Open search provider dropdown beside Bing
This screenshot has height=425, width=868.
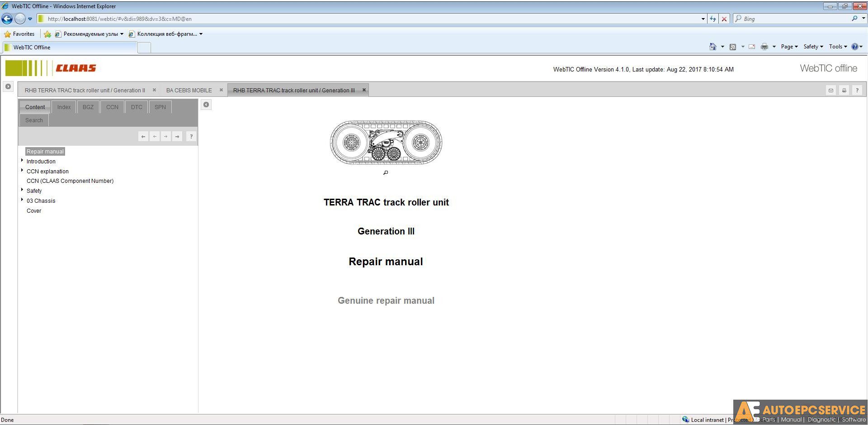coord(863,19)
